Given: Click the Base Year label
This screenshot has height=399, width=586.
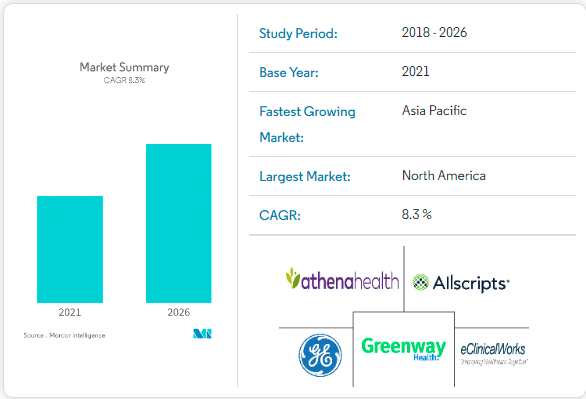Looking at the screenshot, I should 289,72.
